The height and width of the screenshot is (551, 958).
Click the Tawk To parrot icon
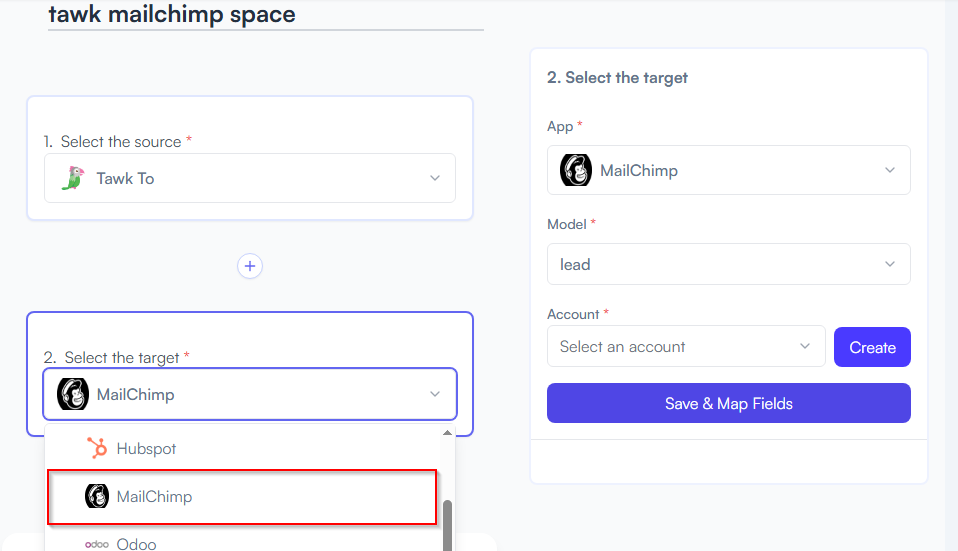[x=73, y=178]
